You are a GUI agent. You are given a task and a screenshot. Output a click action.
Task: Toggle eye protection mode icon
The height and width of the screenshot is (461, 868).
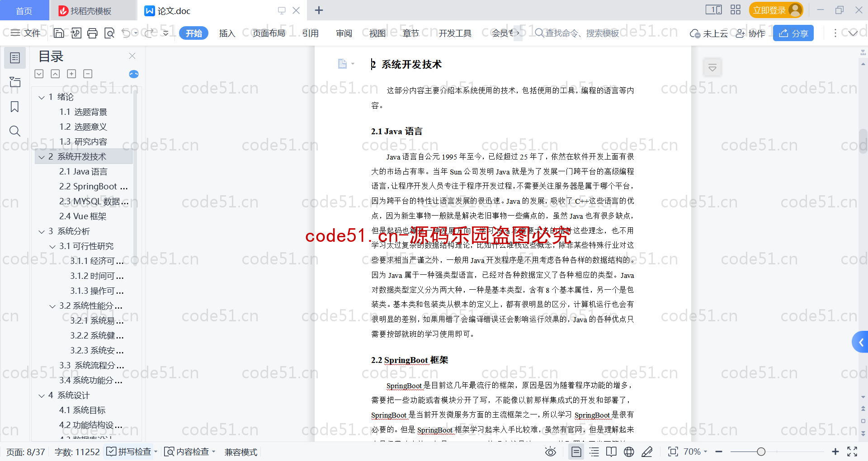(550, 452)
